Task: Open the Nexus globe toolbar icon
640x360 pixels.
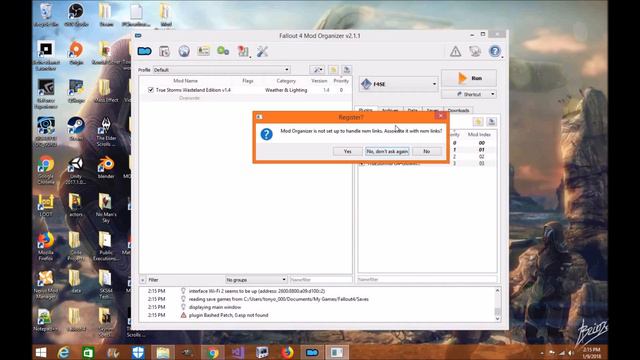Action: coord(184,51)
